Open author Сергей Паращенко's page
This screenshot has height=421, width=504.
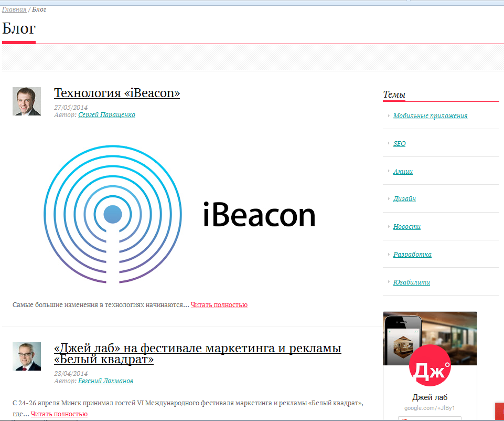point(106,115)
